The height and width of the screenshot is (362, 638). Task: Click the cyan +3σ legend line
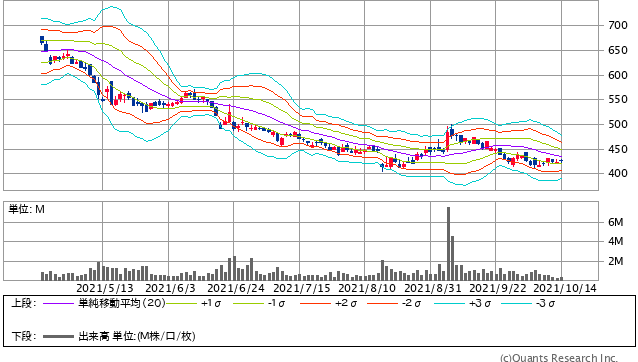click(449, 303)
